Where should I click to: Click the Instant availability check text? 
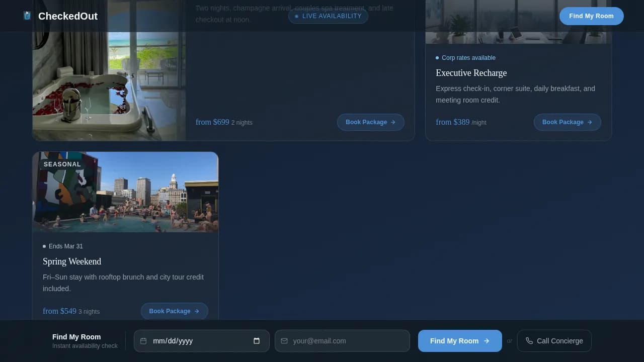pos(85,346)
